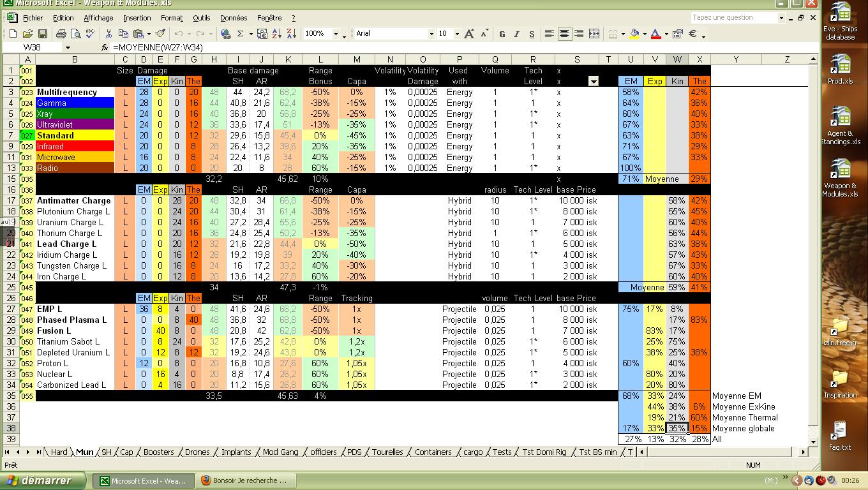Select the Antimatter Charge cell

(74, 200)
